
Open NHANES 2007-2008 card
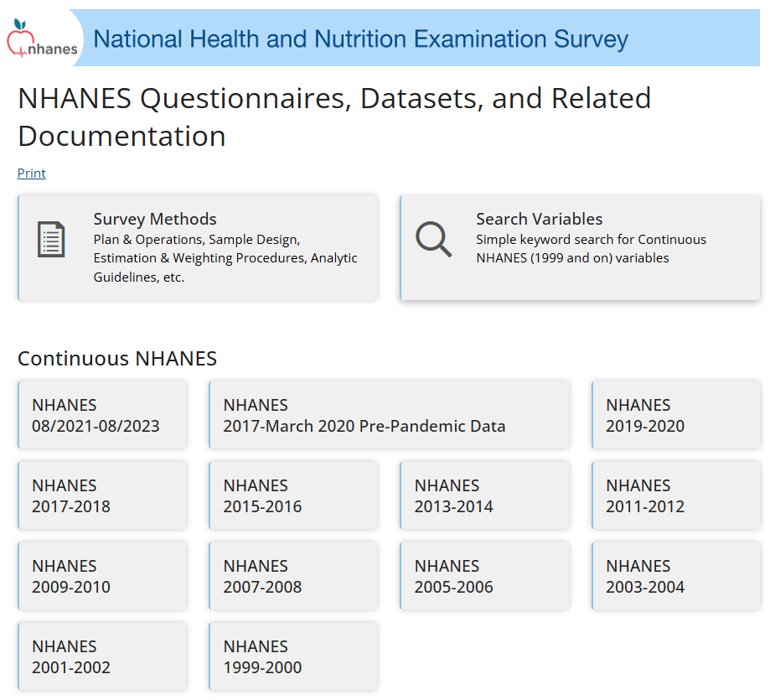[x=292, y=576]
